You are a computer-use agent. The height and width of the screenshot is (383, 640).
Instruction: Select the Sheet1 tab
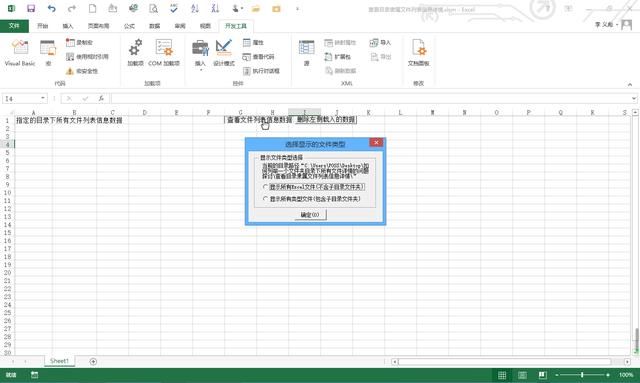(x=59, y=361)
